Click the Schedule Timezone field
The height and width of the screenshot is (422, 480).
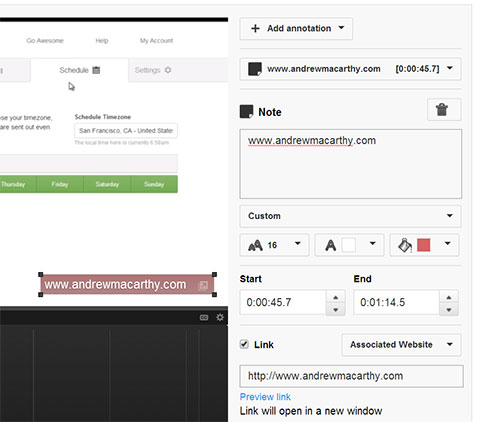126,131
